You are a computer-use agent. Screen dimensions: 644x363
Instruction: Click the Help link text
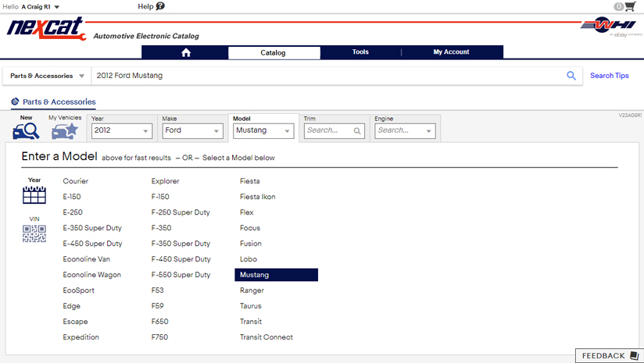pyautogui.click(x=145, y=6)
